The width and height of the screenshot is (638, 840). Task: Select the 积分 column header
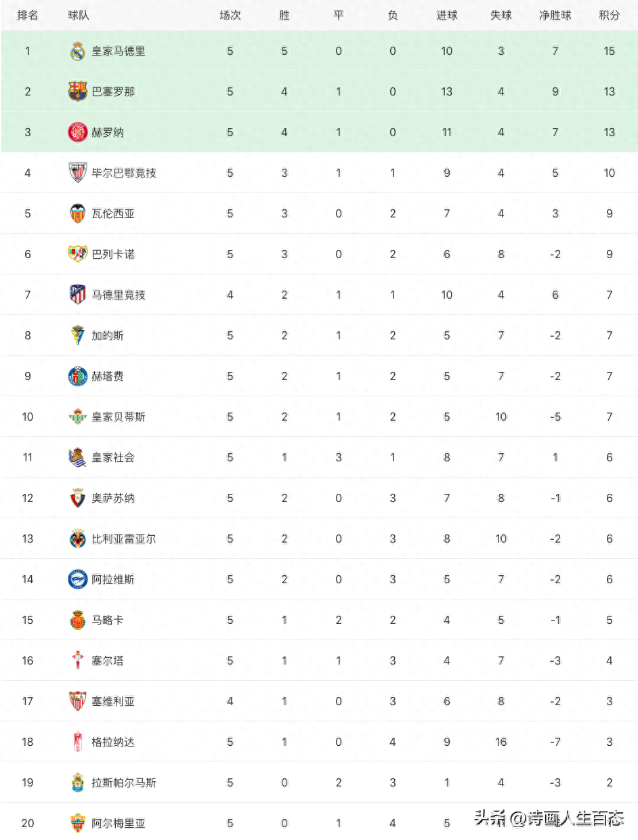coord(610,15)
